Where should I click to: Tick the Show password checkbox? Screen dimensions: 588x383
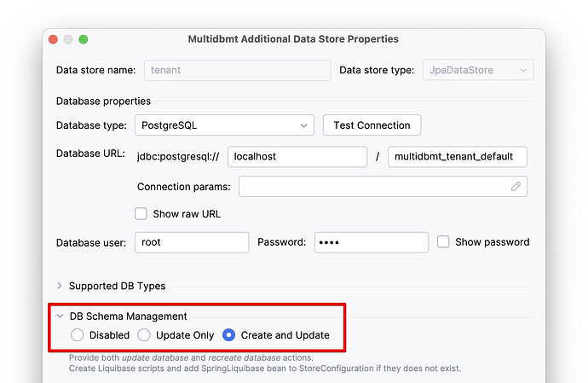point(443,242)
